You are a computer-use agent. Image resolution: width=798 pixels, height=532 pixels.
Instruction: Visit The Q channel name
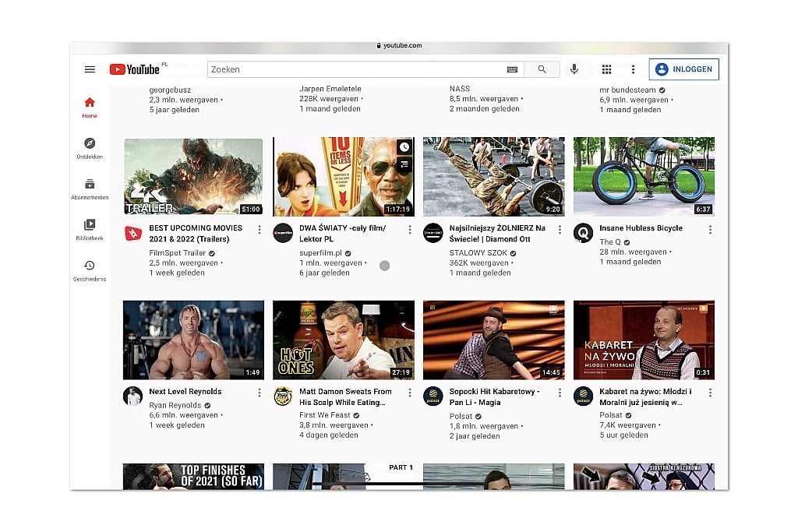609,242
